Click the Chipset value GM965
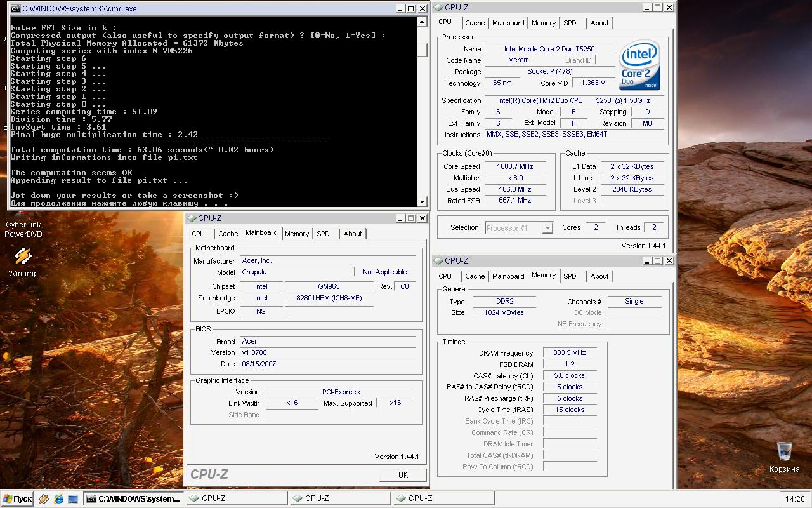The image size is (812, 508). pyautogui.click(x=329, y=286)
